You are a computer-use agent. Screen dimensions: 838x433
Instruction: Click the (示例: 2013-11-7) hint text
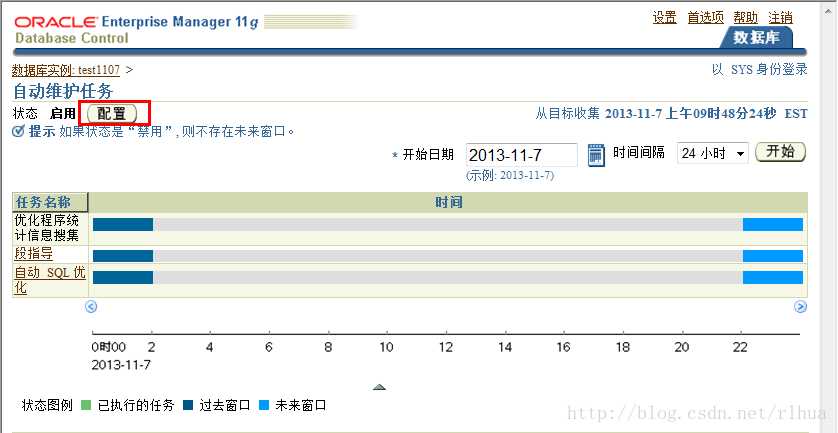click(x=510, y=175)
